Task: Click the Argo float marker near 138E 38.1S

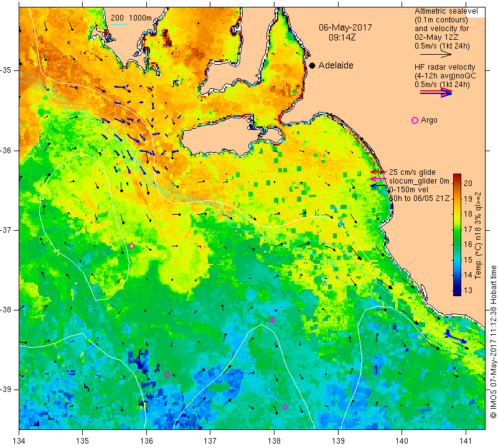Action: pyautogui.click(x=272, y=320)
